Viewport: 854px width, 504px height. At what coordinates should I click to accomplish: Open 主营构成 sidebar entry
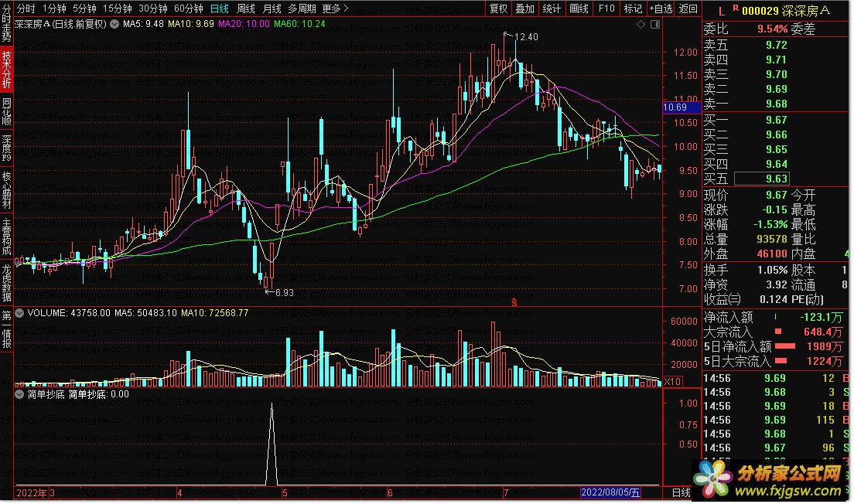pyautogui.click(x=6, y=237)
